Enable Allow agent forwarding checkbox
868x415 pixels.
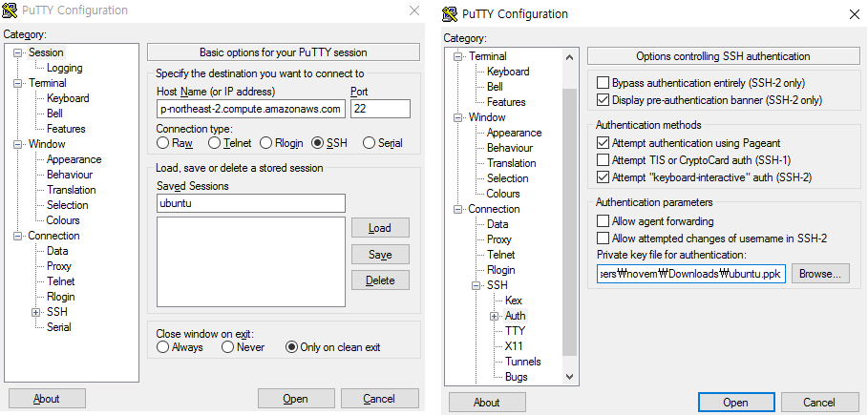pos(603,221)
